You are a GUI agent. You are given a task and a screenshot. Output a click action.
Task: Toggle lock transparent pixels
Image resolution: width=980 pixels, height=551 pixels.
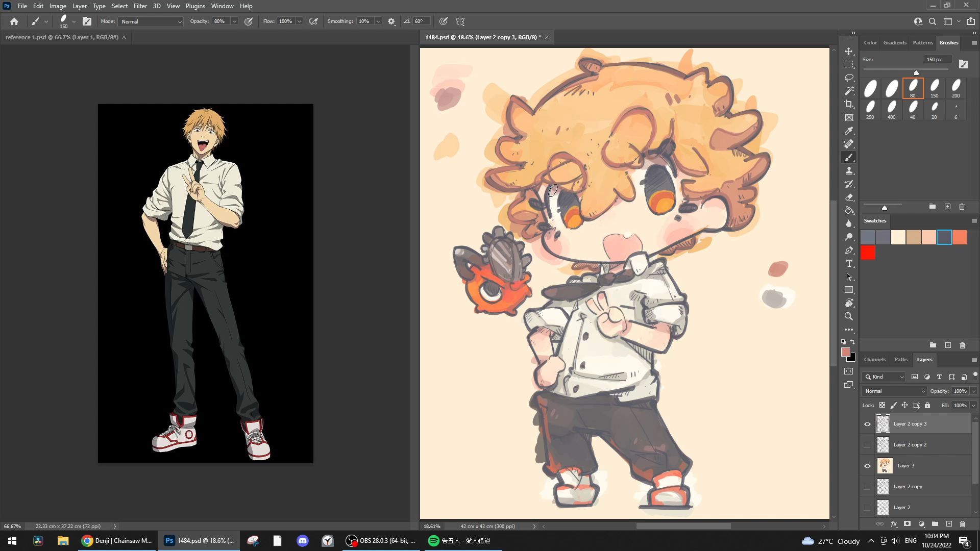[x=882, y=406]
